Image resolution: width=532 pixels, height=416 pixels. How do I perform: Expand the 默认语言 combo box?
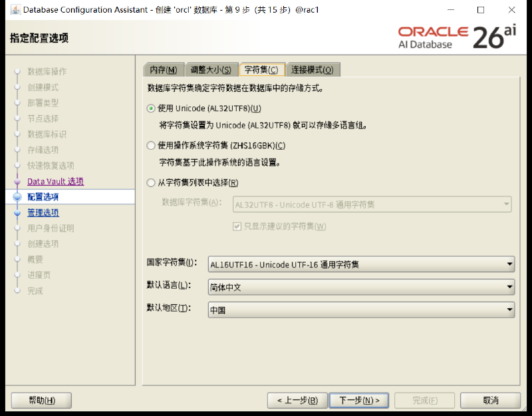[x=361, y=288]
